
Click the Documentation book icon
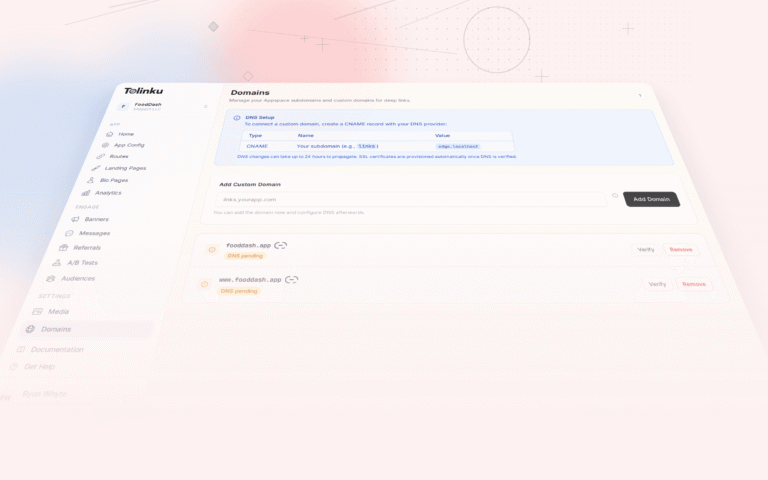[21, 349]
